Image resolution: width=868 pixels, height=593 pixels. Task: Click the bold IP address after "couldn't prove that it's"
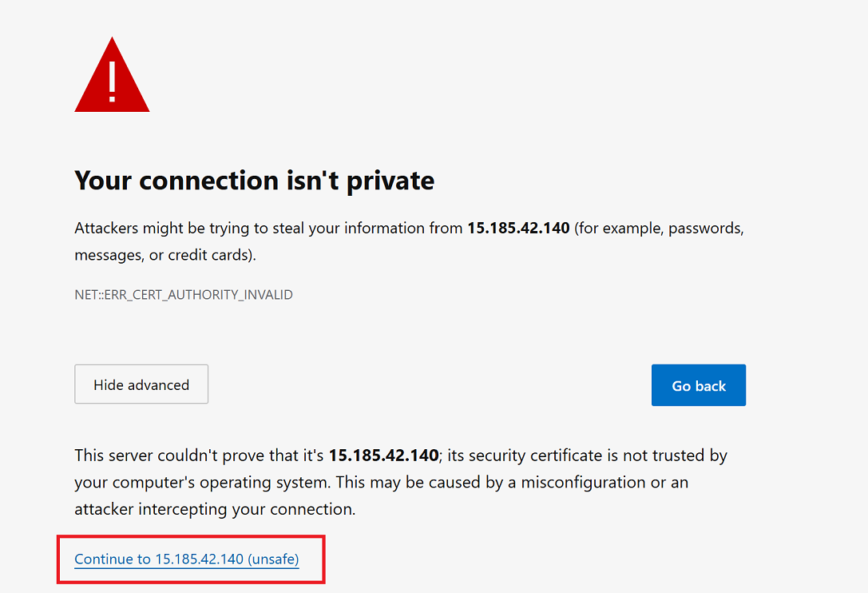coord(383,456)
